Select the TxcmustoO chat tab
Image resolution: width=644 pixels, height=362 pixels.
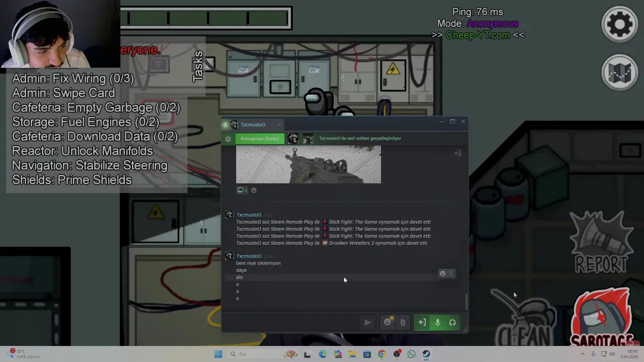[x=253, y=125]
